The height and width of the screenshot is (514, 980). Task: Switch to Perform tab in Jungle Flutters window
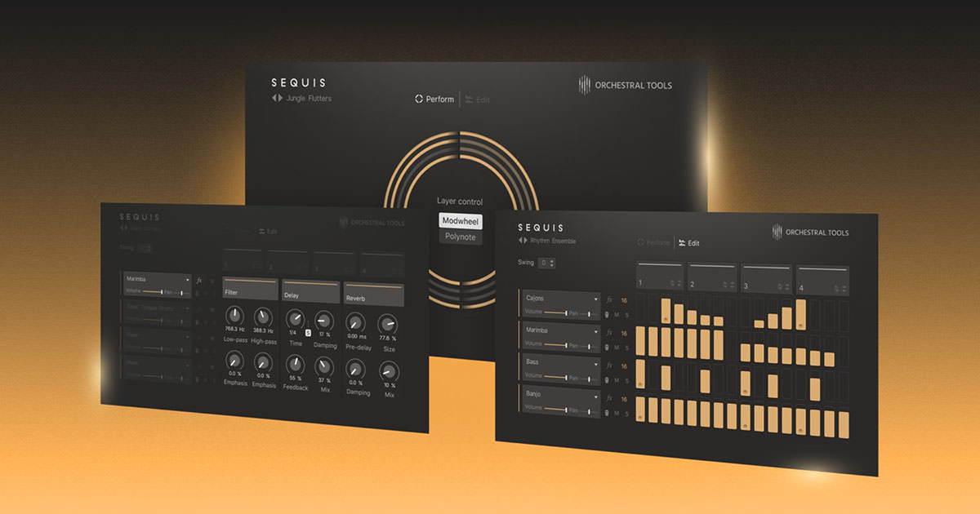[x=434, y=100]
